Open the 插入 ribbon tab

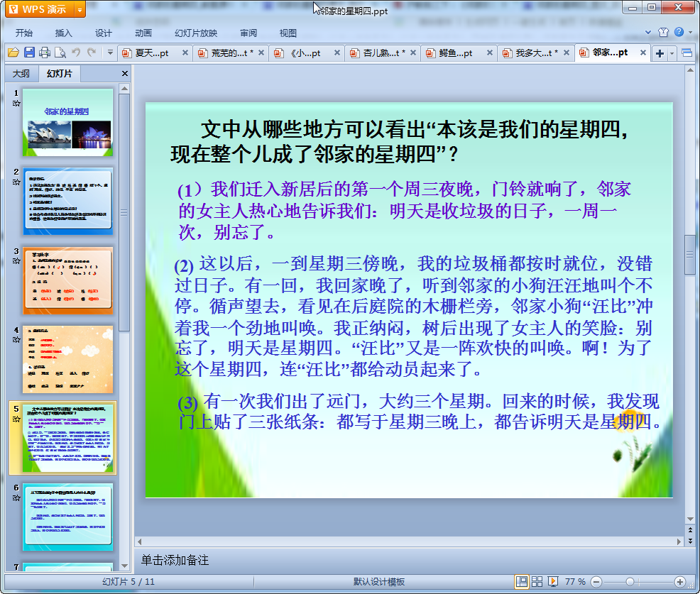[63, 33]
